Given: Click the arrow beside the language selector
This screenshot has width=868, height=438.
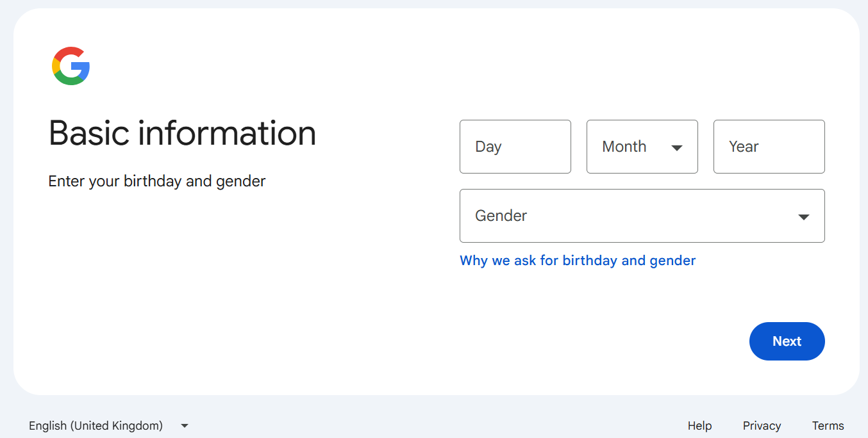Looking at the screenshot, I should click(x=185, y=426).
